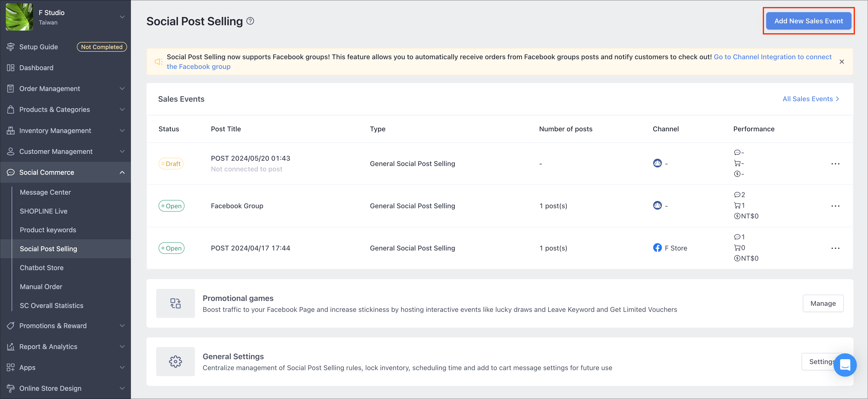The image size is (868, 399).
Task: Expand Inventory Management chevron
Action: [x=122, y=131]
